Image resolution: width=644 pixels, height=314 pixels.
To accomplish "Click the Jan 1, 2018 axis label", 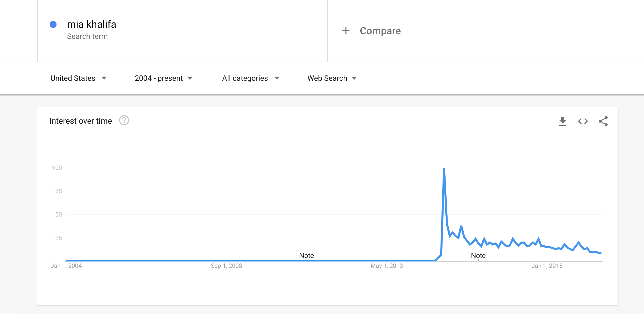I will click(547, 266).
